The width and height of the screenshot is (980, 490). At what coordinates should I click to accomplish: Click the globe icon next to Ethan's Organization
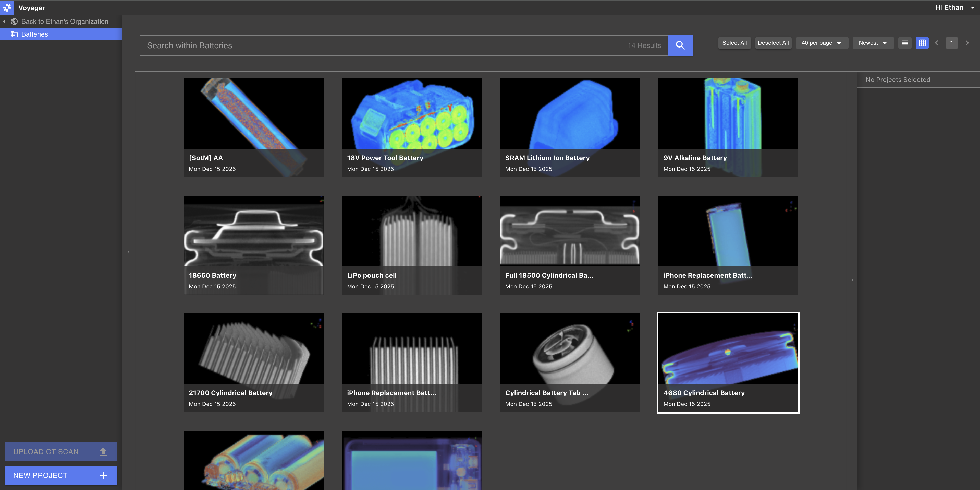(x=15, y=21)
